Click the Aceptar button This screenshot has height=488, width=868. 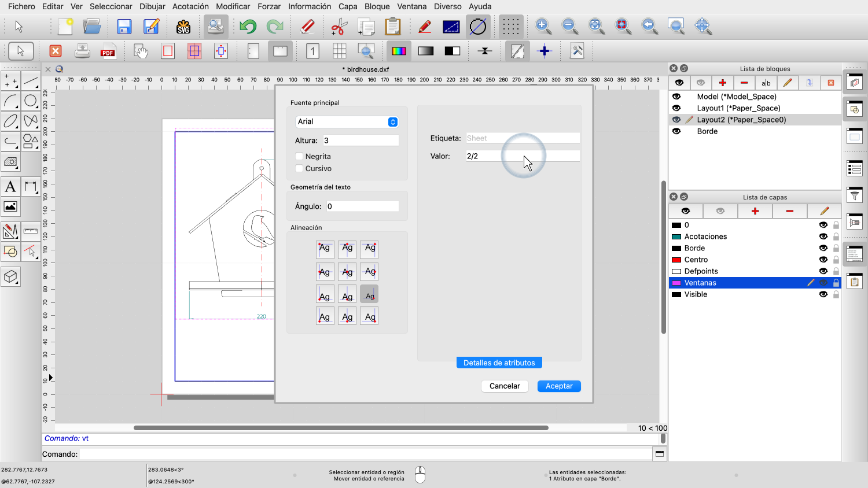coord(559,386)
